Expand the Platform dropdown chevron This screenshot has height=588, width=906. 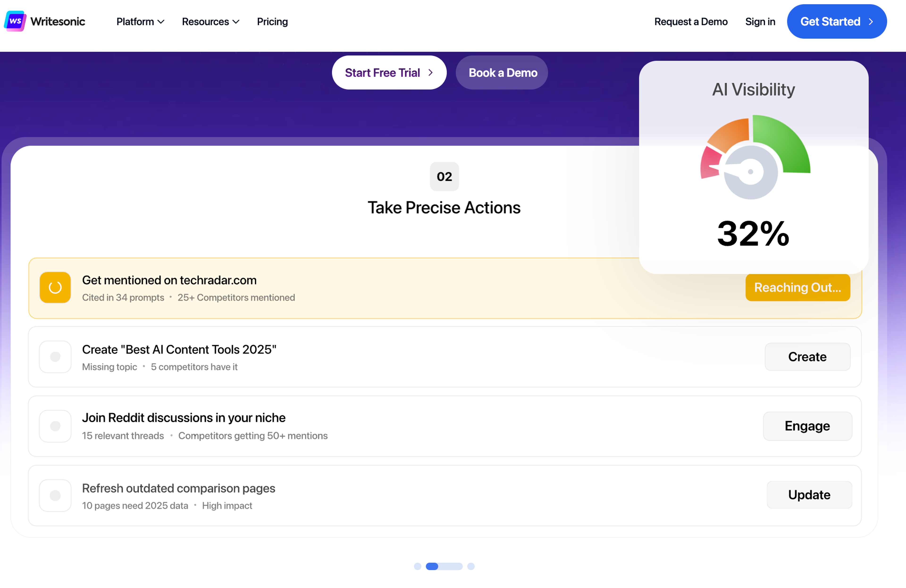click(161, 22)
